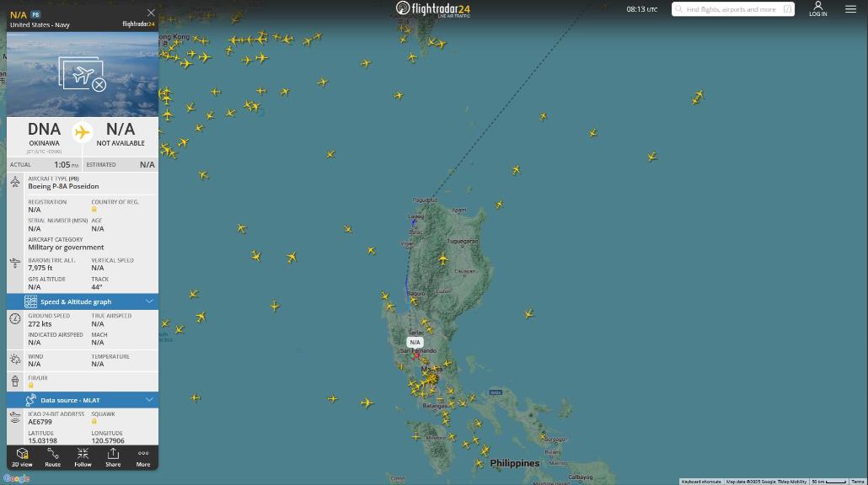Click the altitude row icon
The width and height of the screenshot is (868, 485).
pyautogui.click(x=15, y=264)
